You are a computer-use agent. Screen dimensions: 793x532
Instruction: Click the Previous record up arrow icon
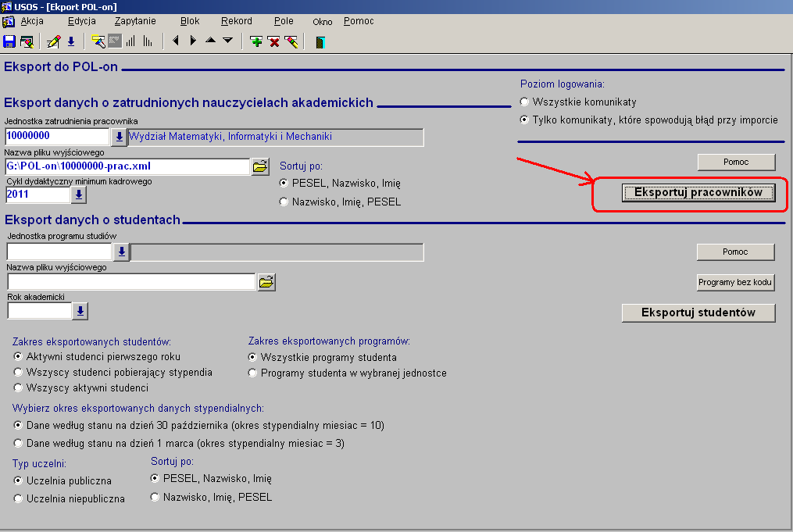[x=210, y=40]
